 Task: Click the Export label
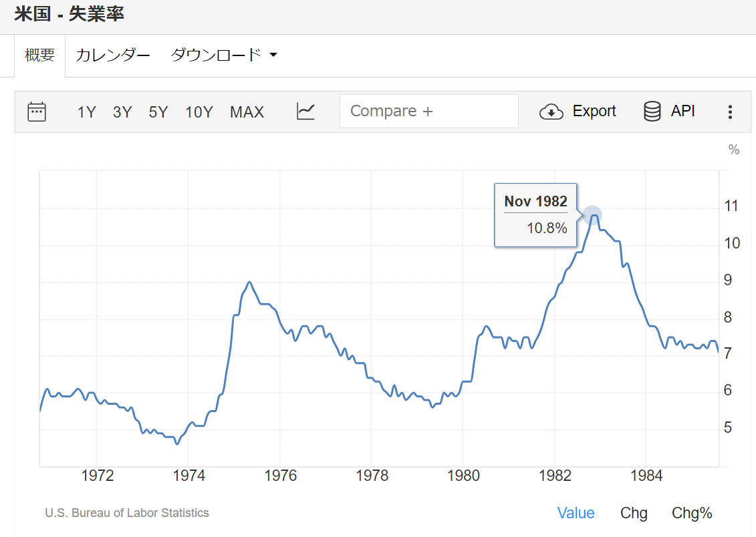(x=594, y=112)
